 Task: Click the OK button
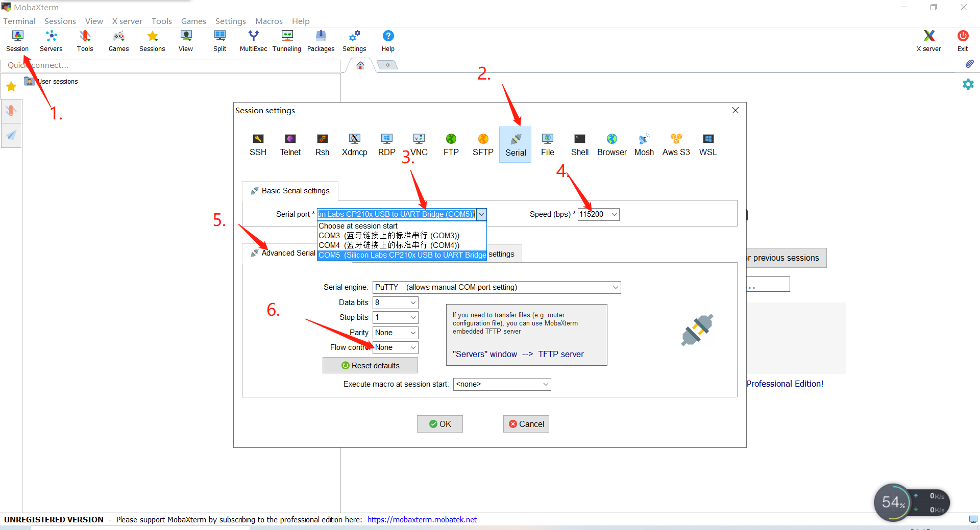(439, 424)
